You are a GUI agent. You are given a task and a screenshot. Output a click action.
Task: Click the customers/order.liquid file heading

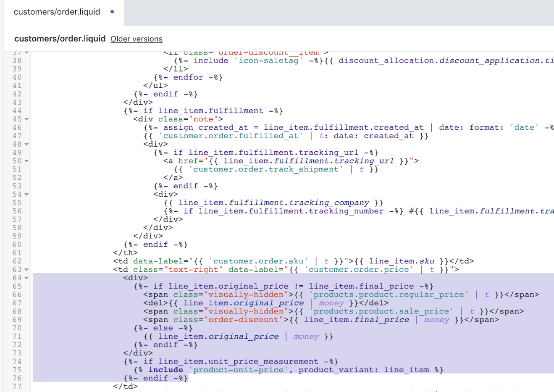point(60,39)
